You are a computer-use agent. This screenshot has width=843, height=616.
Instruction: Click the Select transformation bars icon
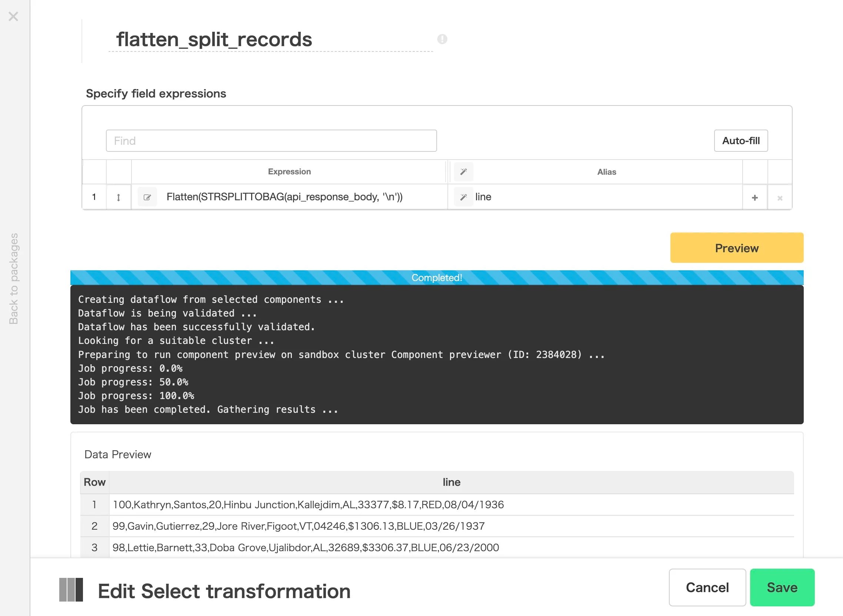click(x=71, y=590)
